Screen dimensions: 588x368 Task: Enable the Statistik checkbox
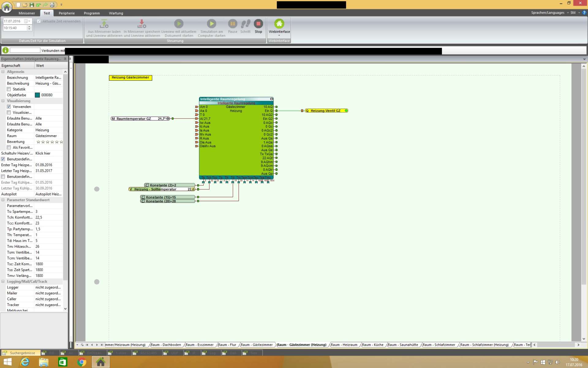click(9, 89)
